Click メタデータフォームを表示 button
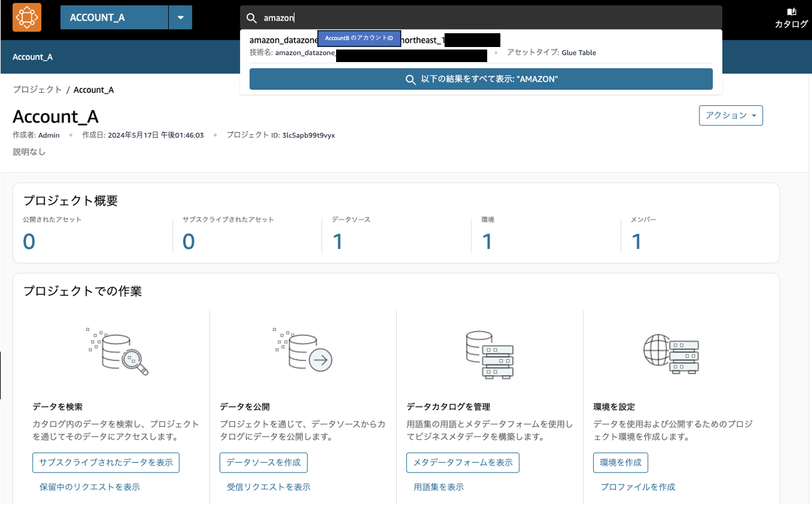Screen dimensions: 812x514 [463, 462]
